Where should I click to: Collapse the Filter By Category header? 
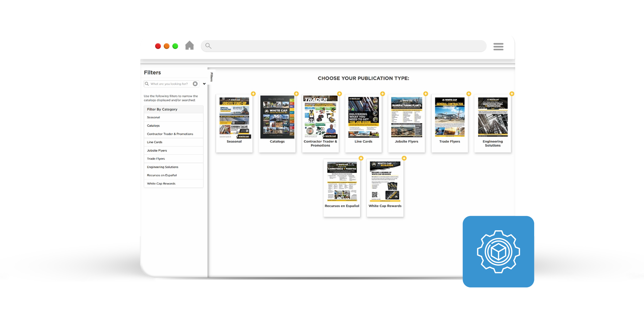pos(174,109)
